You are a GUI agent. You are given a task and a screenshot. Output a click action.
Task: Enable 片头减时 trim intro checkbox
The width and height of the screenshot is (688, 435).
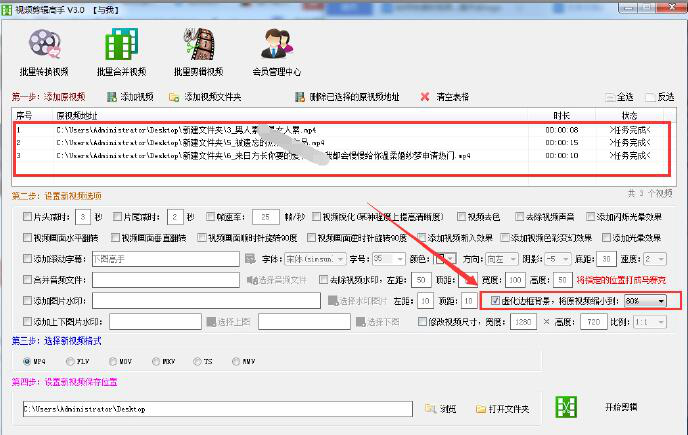tap(27, 216)
